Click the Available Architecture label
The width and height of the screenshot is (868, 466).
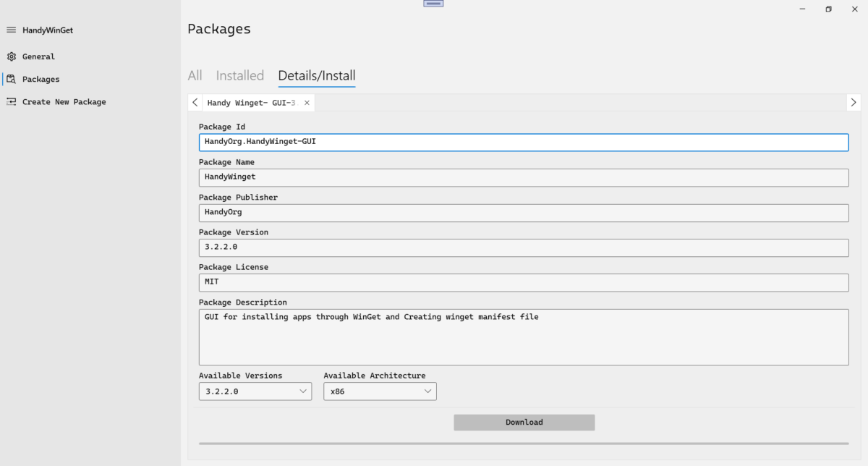point(375,376)
